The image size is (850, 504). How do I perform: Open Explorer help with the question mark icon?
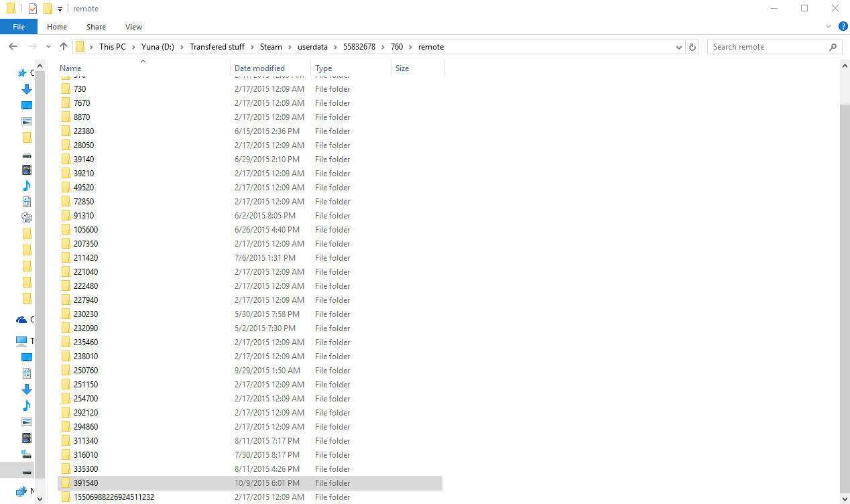click(843, 27)
